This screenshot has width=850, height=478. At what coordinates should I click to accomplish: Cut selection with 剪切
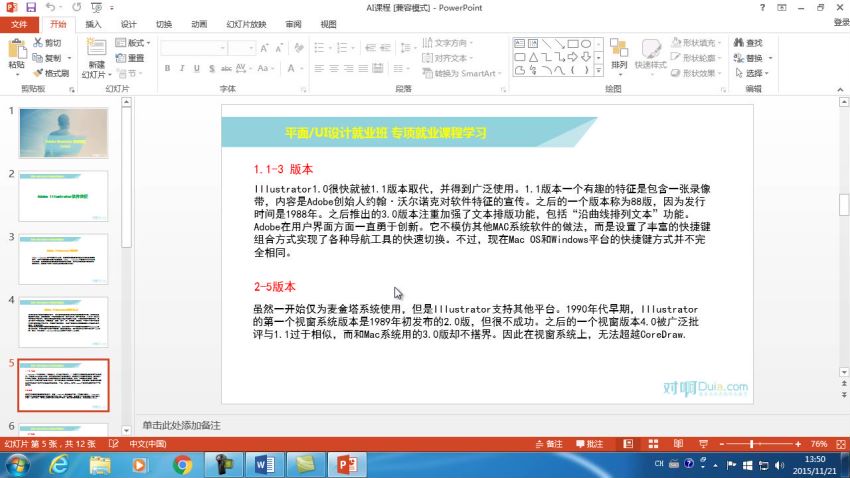point(48,43)
